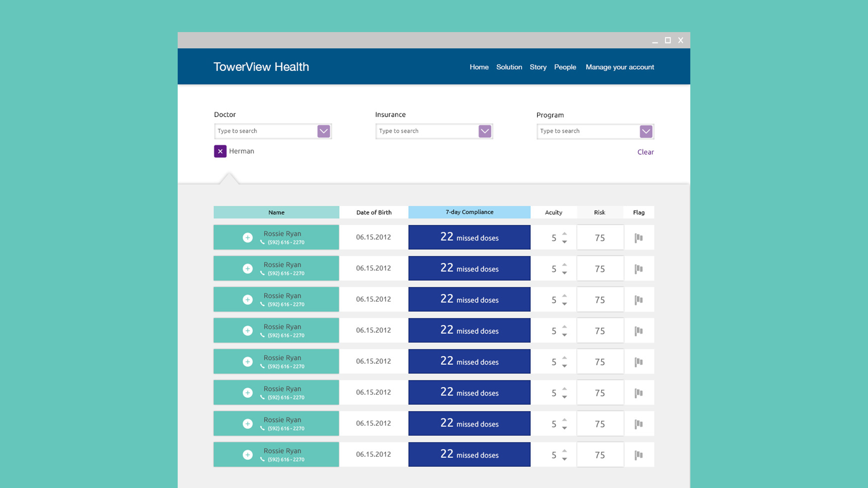Click the plus icon in the last patient row
Image resolution: width=868 pixels, height=488 pixels.
tap(248, 455)
